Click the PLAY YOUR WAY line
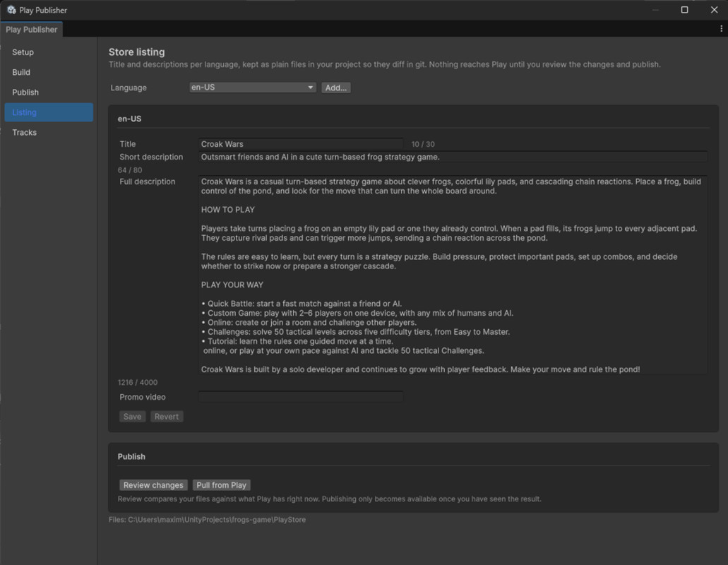Image resolution: width=728 pixels, height=565 pixels. tap(232, 285)
